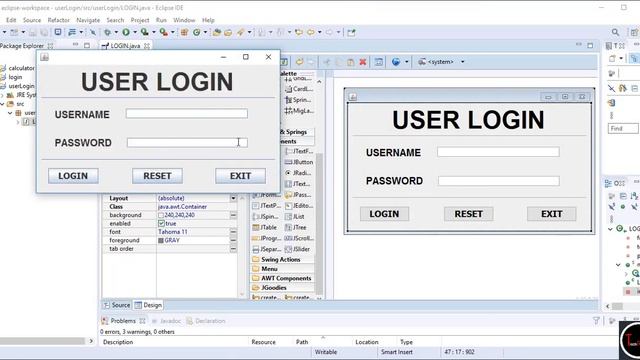Open dropdown beside globe locale icon
This screenshot has width=640, height=360.
(x=407, y=62)
